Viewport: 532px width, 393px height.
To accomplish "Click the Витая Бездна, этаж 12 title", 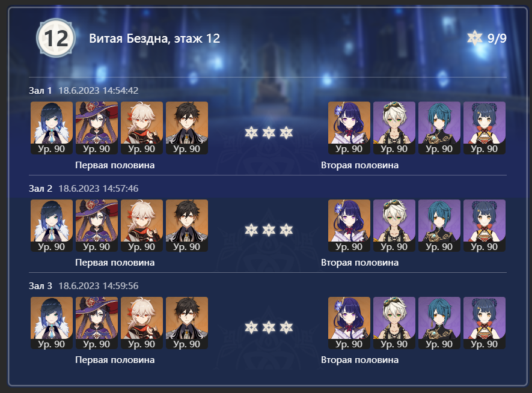I will 154,38.
